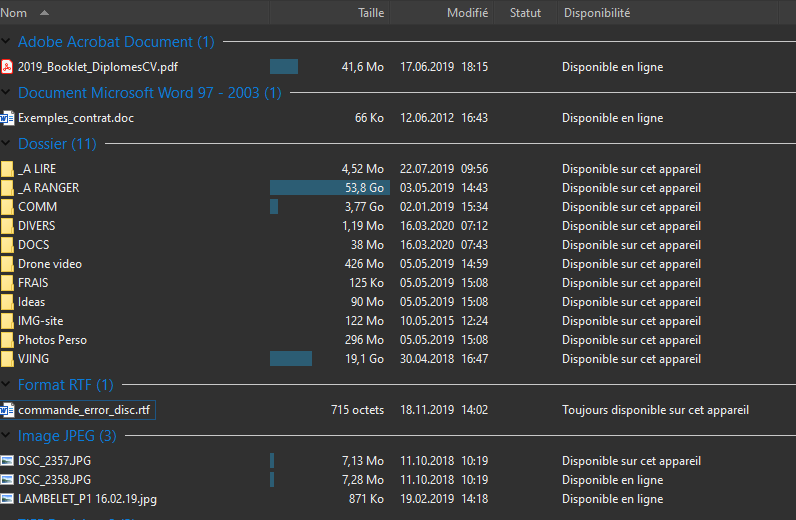Select the Image JPEG (3) group title
Screen dimensions: 796x520
coord(67,436)
